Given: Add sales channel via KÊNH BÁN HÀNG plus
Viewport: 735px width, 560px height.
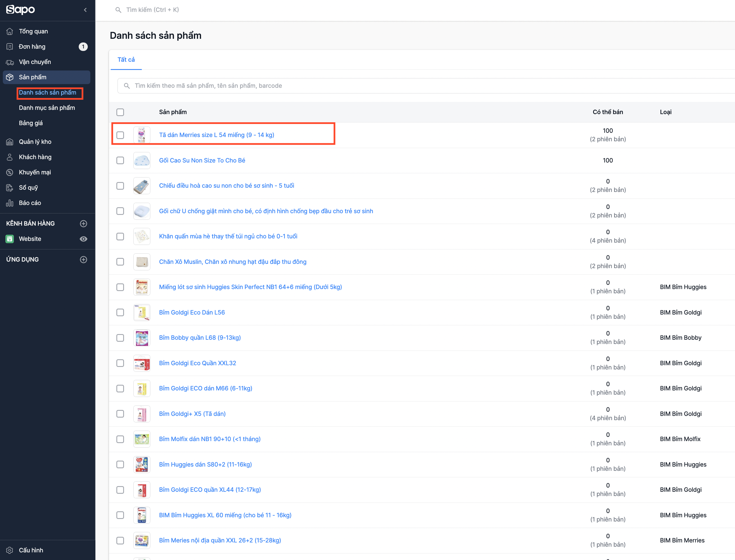Looking at the screenshot, I should 83,224.
